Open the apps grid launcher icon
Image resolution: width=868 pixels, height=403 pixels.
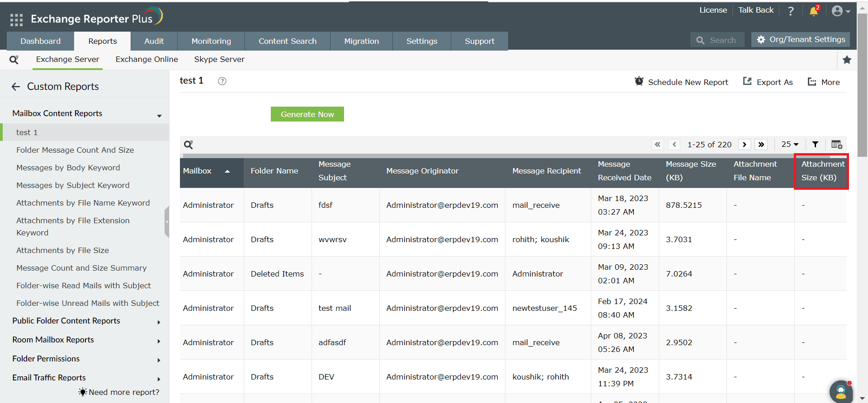pyautogui.click(x=16, y=19)
